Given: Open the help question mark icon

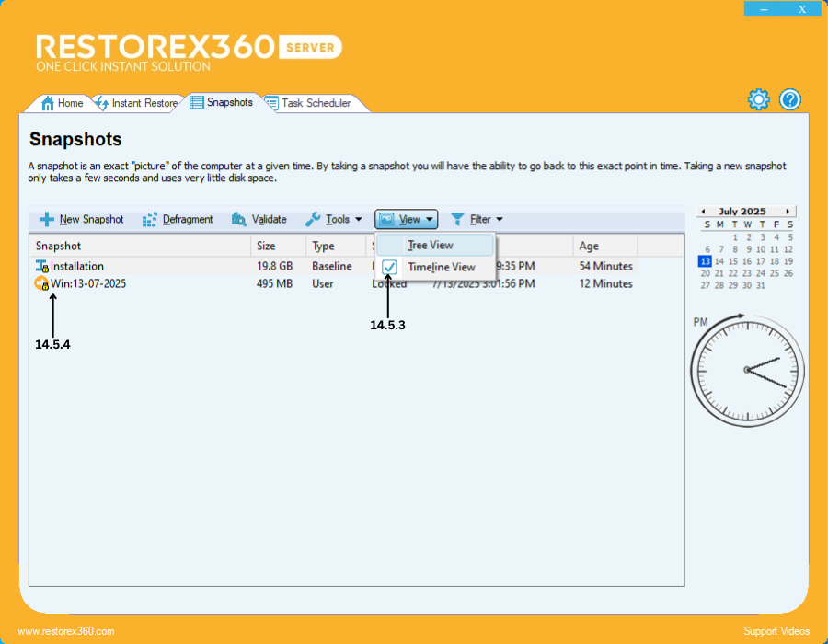Looking at the screenshot, I should pos(790,99).
